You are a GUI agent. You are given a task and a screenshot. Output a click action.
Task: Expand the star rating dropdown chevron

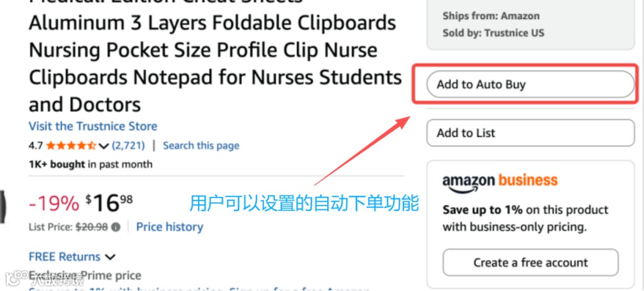point(103,146)
